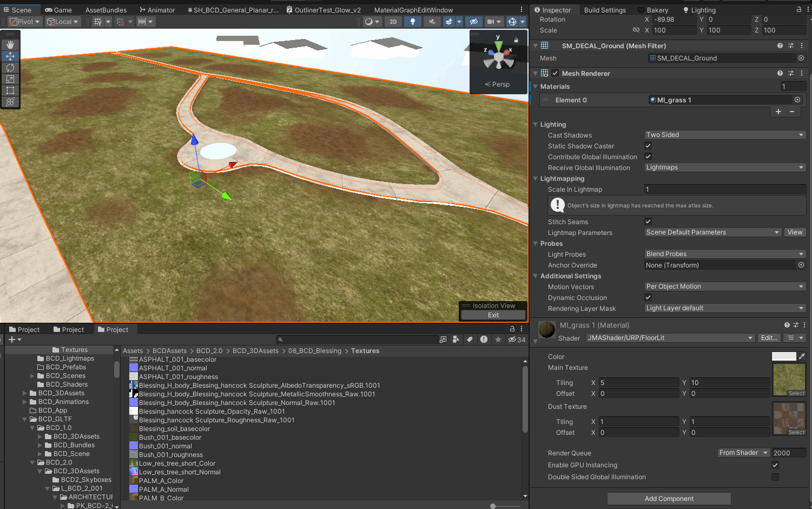Collapse the BCD_GLTF folder in tree
This screenshot has width=812, height=509.
pos(25,419)
